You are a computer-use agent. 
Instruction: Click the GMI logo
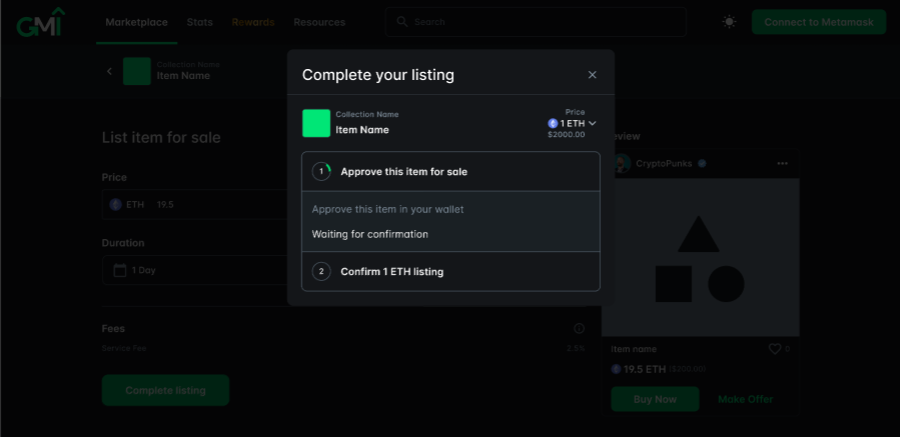[41, 22]
